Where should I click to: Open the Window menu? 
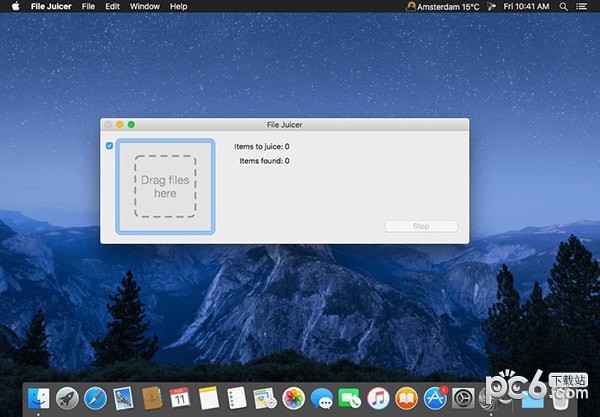pyautogui.click(x=145, y=7)
